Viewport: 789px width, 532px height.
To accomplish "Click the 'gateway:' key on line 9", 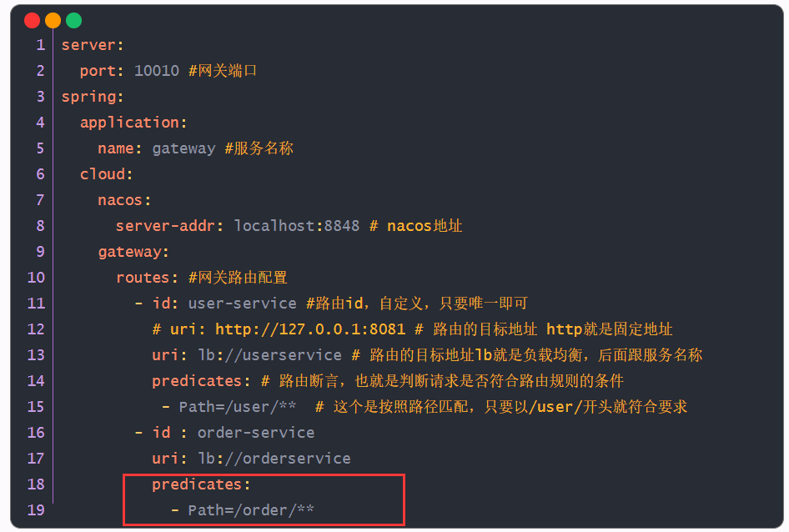I will click(133, 252).
